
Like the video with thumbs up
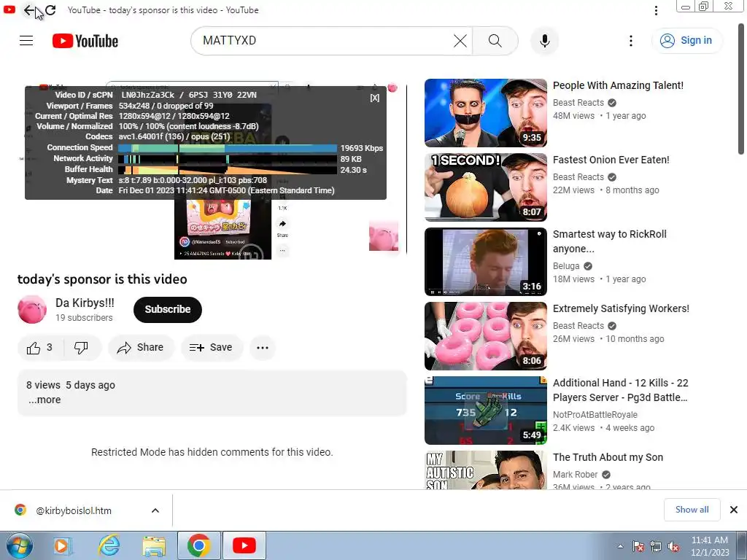coord(40,348)
